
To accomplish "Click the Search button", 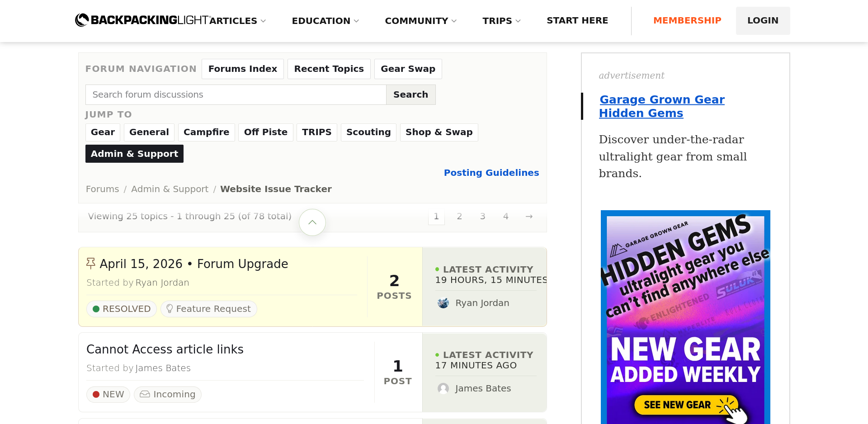I will (411, 94).
